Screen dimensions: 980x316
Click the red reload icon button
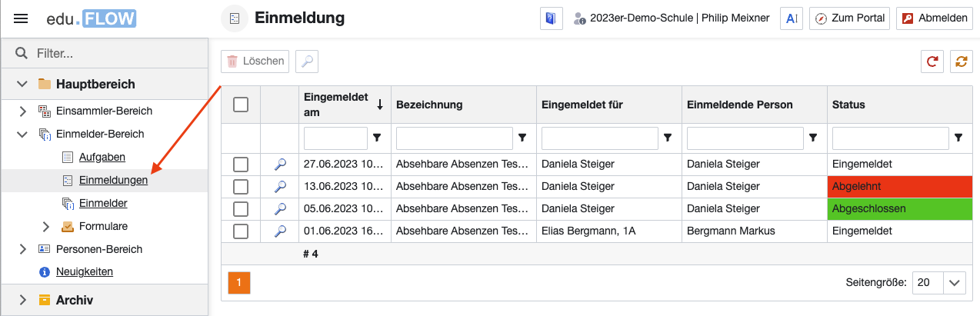tap(932, 62)
